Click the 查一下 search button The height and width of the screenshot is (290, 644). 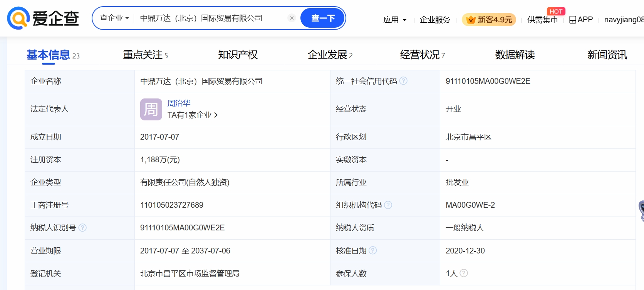pos(322,18)
